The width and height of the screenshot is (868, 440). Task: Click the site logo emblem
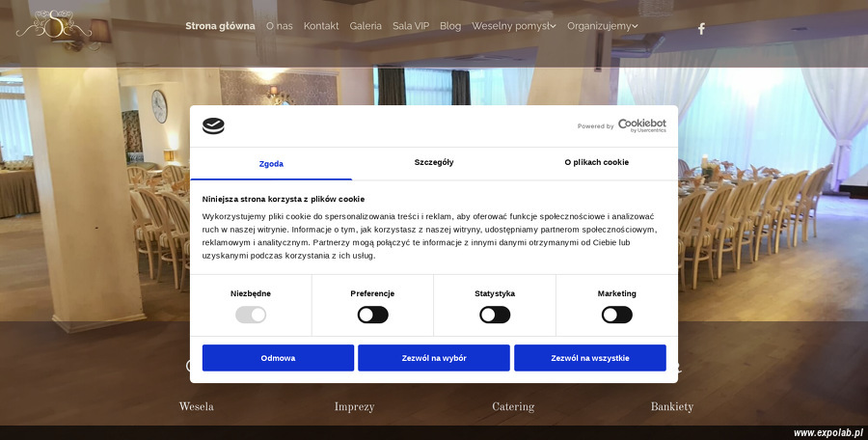(54, 26)
